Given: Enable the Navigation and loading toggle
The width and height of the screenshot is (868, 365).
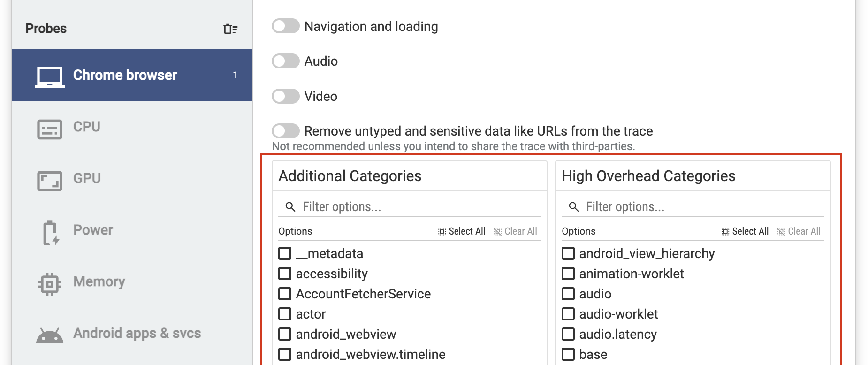Looking at the screenshot, I should click(285, 26).
